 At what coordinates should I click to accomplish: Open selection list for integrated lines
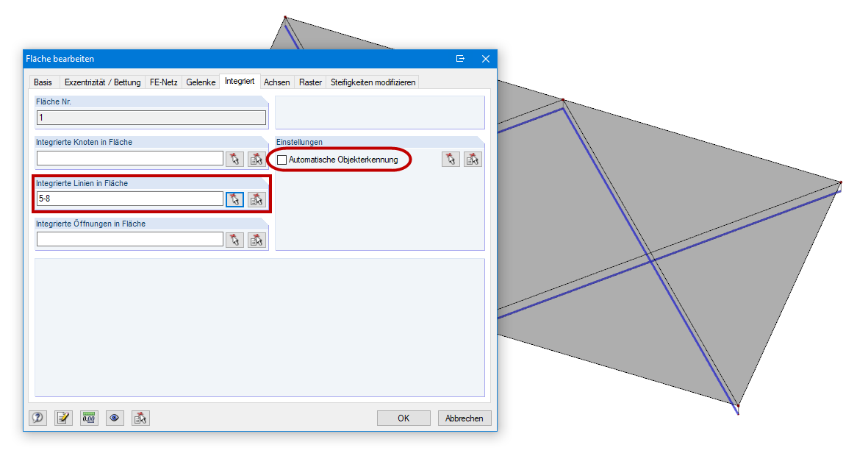(x=257, y=199)
